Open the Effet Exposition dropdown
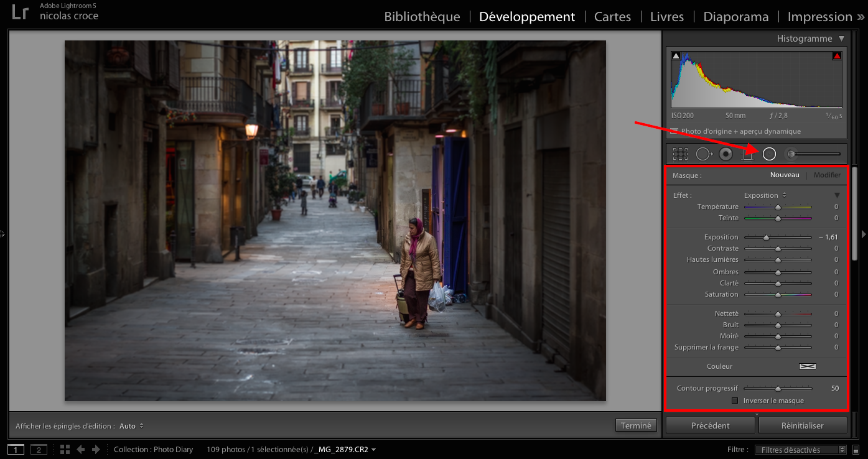The width and height of the screenshot is (868, 459). coord(765,195)
